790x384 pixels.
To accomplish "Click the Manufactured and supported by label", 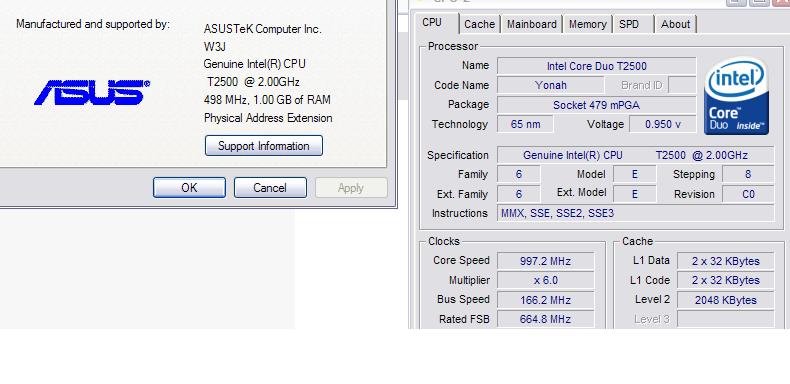I will click(x=93, y=24).
